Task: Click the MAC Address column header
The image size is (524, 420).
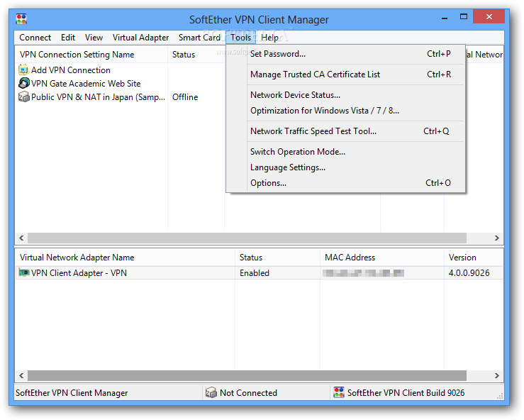Action: pyautogui.click(x=382, y=257)
